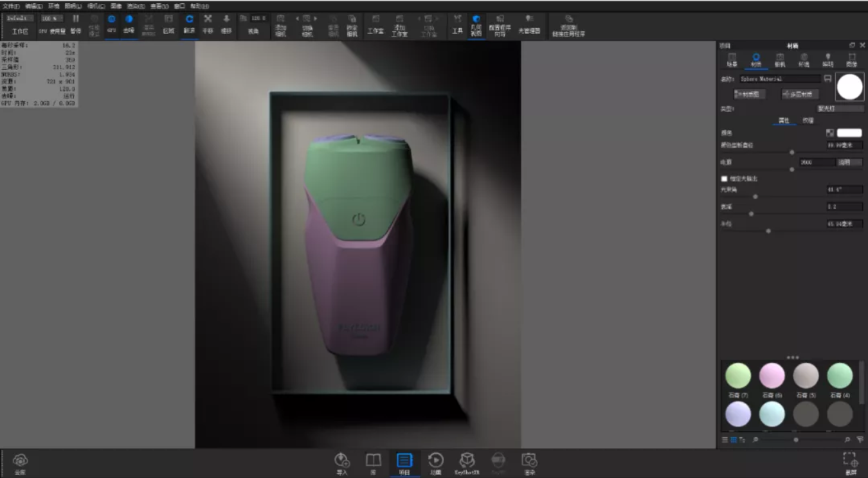Select the 石膏 (7) green material thumbnail

(x=738, y=376)
